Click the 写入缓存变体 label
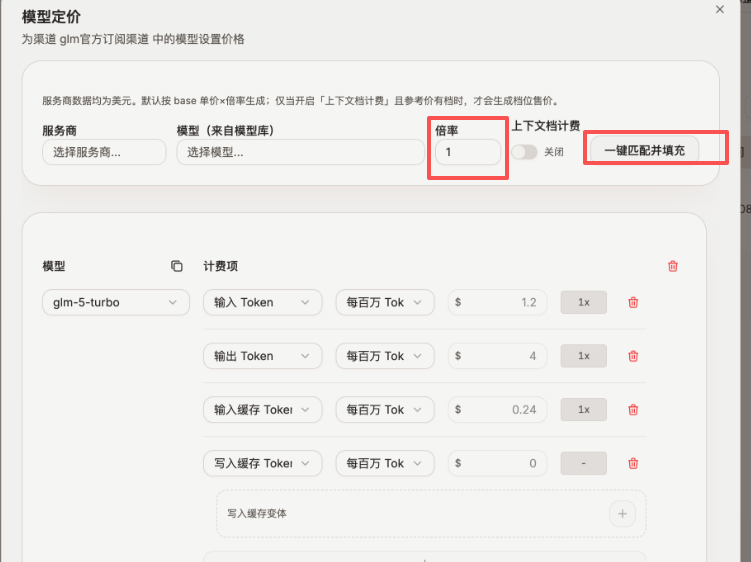751x562 pixels. tap(257, 514)
